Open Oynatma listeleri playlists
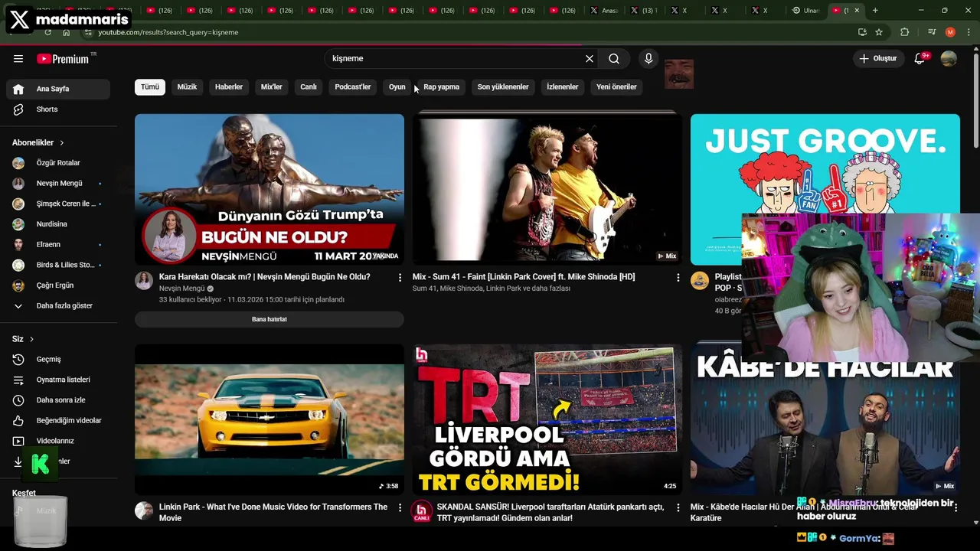The height and width of the screenshot is (551, 980). tap(58, 380)
